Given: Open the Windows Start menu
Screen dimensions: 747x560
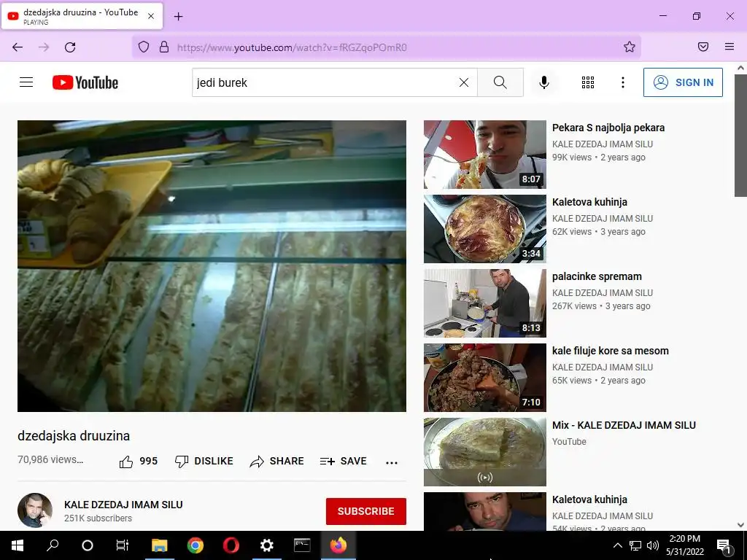Looking at the screenshot, I should point(18,545).
